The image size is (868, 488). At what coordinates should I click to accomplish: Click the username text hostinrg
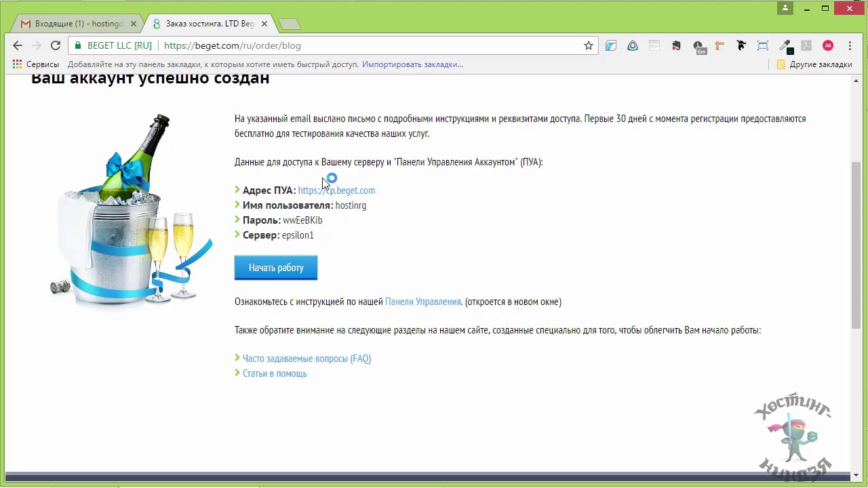pyautogui.click(x=351, y=205)
